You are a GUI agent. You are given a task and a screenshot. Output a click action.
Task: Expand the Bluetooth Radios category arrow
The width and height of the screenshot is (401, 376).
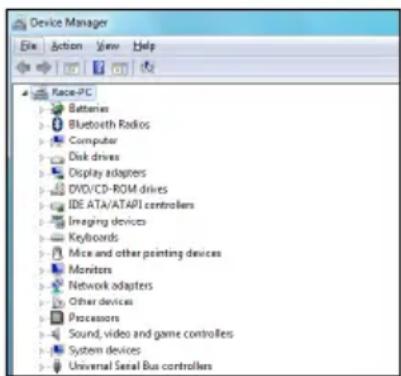point(41,125)
